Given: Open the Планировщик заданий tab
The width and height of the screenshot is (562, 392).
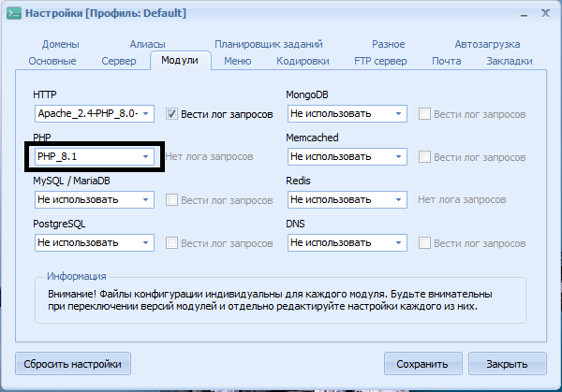Looking at the screenshot, I should (x=268, y=44).
